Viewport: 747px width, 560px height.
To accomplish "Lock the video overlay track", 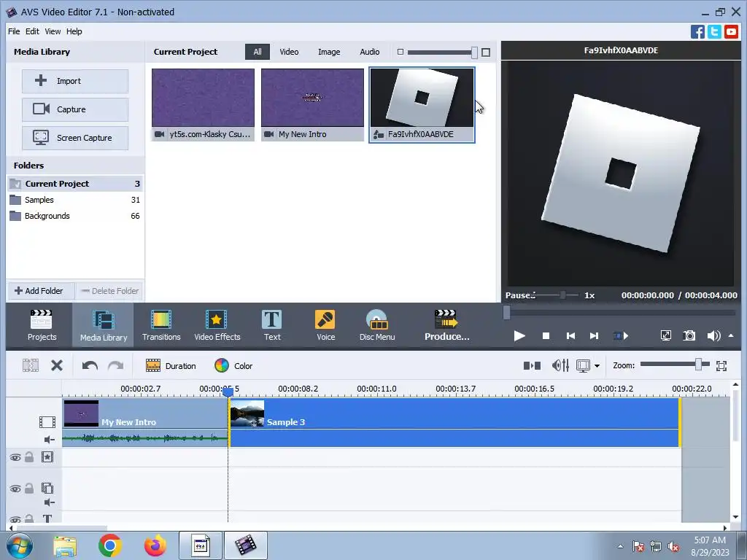I will [29, 489].
